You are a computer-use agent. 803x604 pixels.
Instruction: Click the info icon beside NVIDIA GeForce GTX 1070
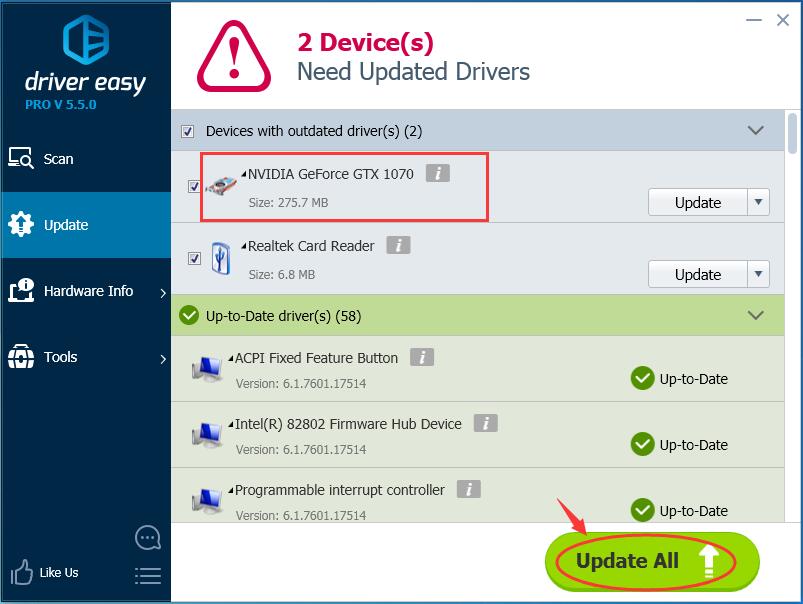tap(437, 173)
